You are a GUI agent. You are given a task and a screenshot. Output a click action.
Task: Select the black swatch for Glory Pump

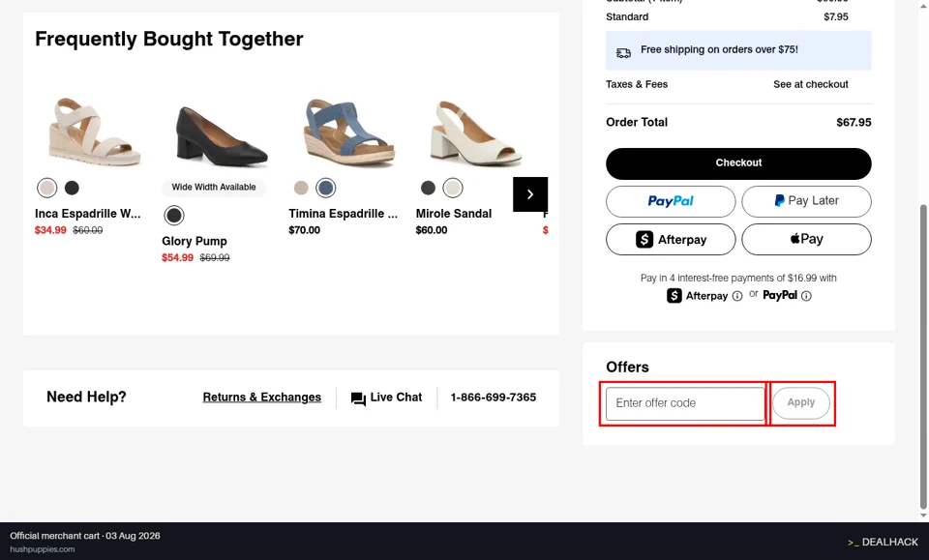(174, 216)
